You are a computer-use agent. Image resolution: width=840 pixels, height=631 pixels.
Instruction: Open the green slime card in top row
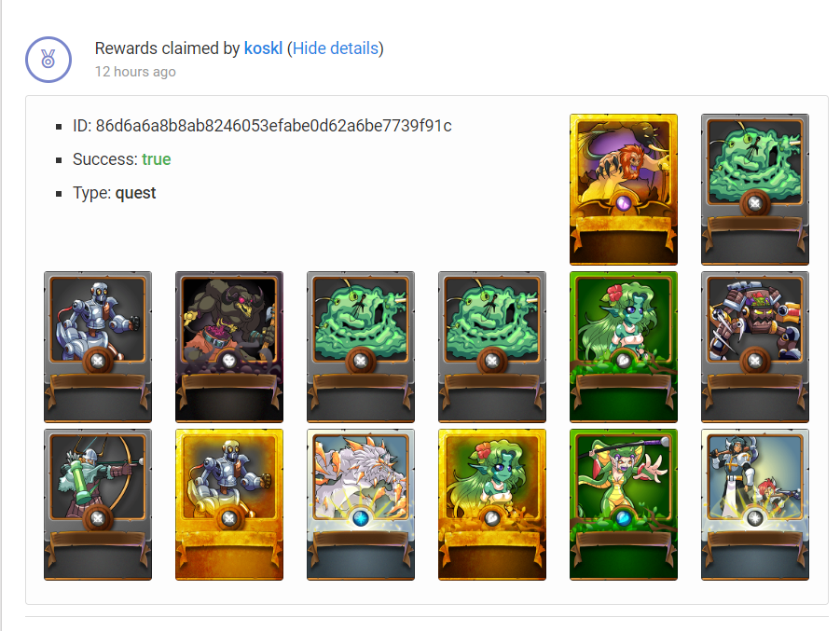755,189
